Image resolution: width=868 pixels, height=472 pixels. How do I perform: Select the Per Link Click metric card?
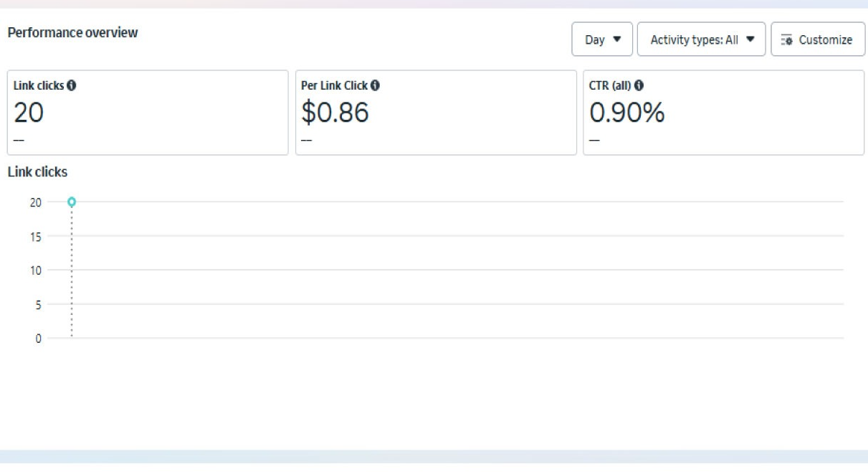coord(436,113)
